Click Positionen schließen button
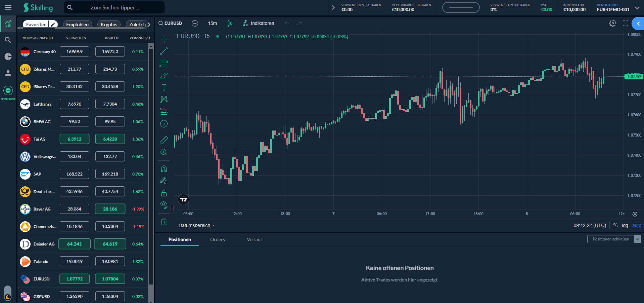The width and height of the screenshot is (644, 303). pos(611,239)
